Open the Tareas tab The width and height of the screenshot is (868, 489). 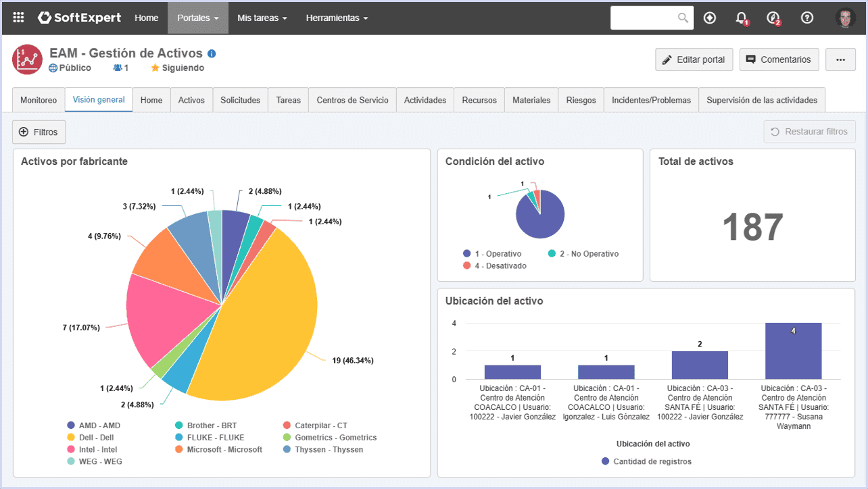point(289,100)
